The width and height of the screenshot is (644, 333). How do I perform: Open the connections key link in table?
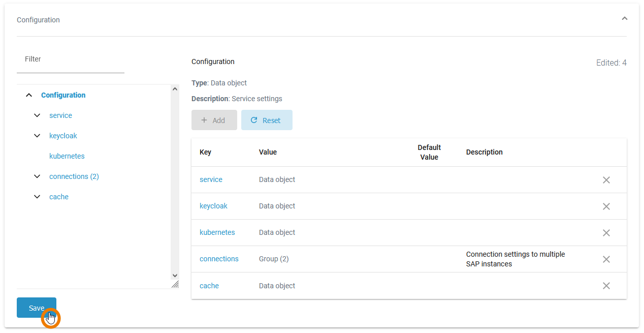point(219,259)
